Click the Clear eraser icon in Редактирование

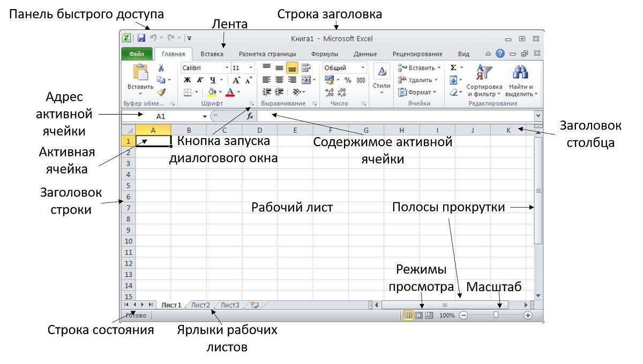[453, 92]
